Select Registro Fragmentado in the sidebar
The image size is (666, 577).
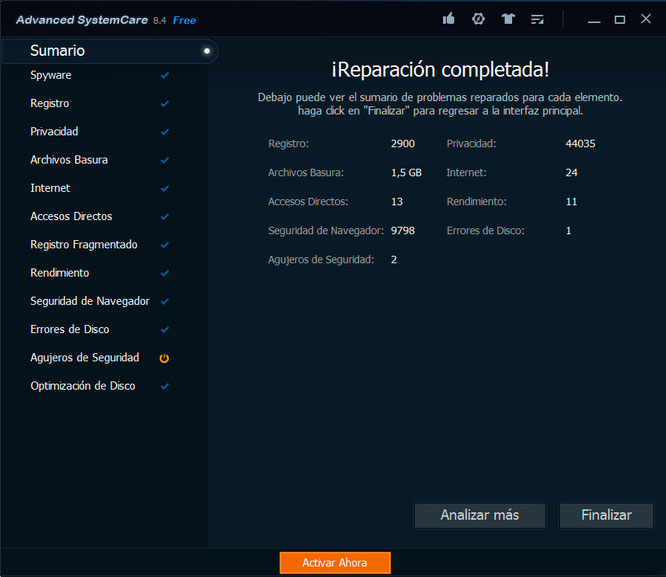click(x=84, y=245)
